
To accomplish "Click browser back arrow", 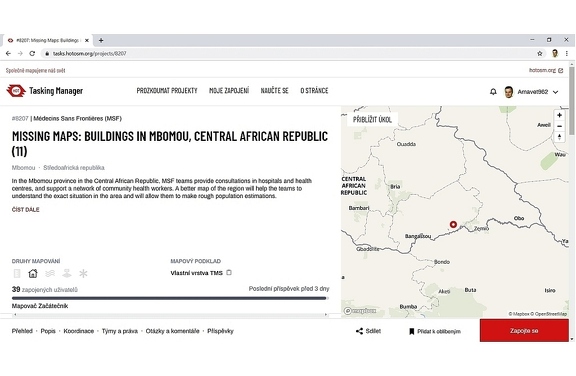I will pyautogui.click(x=8, y=54).
